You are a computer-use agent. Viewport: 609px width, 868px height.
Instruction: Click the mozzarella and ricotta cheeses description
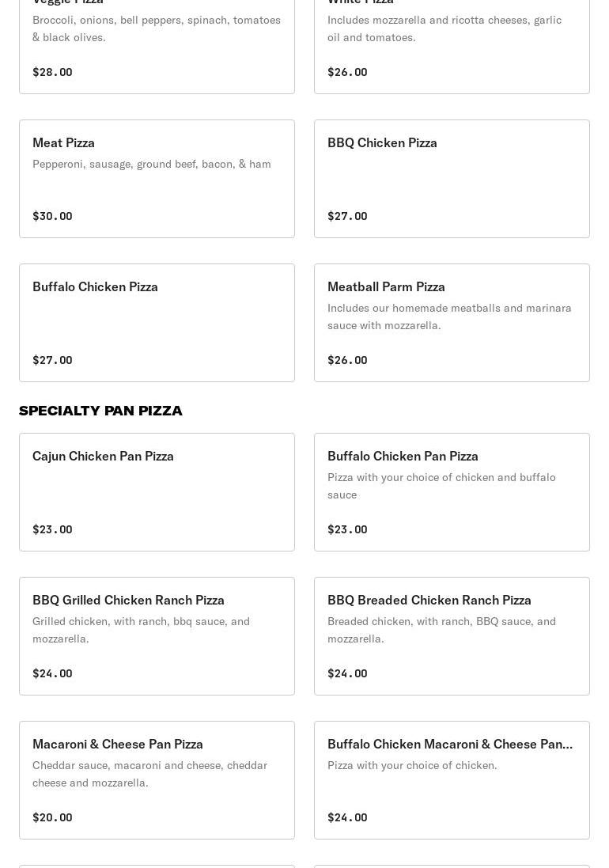click(444, 28)
